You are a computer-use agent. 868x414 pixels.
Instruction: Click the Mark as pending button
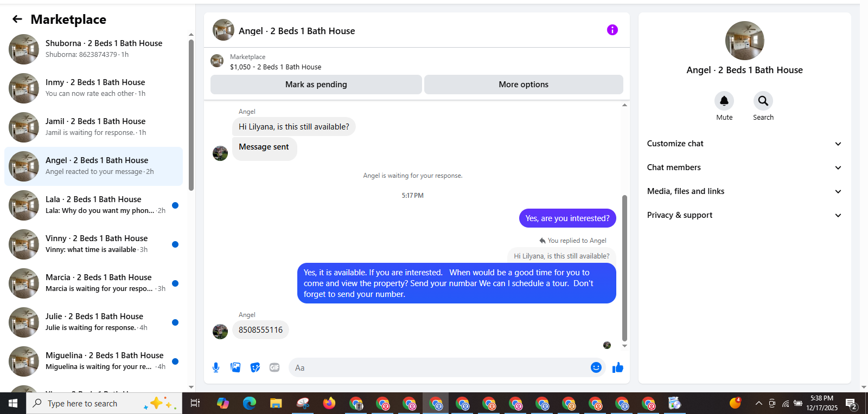[316, 85]
